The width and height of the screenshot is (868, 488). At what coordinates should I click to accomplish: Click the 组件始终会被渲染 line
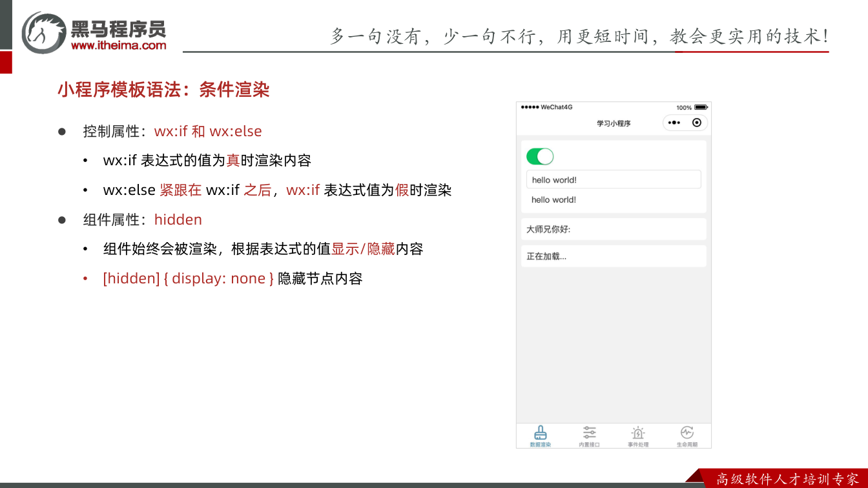263,249
